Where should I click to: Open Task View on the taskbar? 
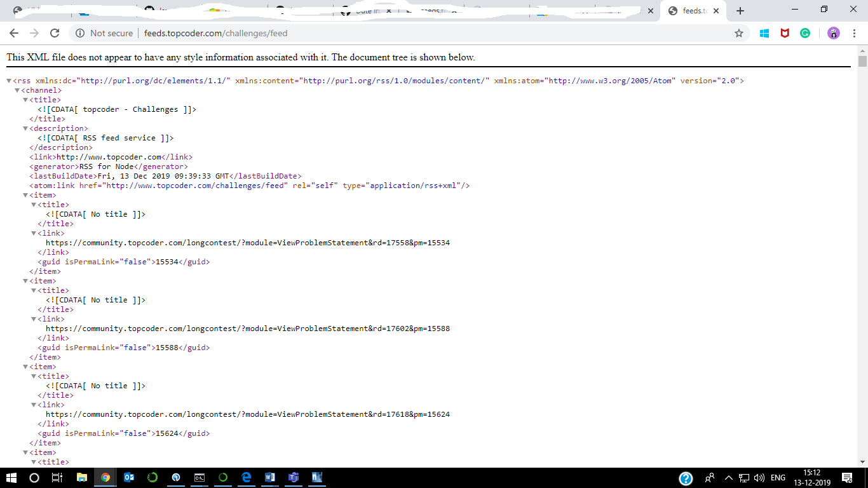(x=57, y=477)
